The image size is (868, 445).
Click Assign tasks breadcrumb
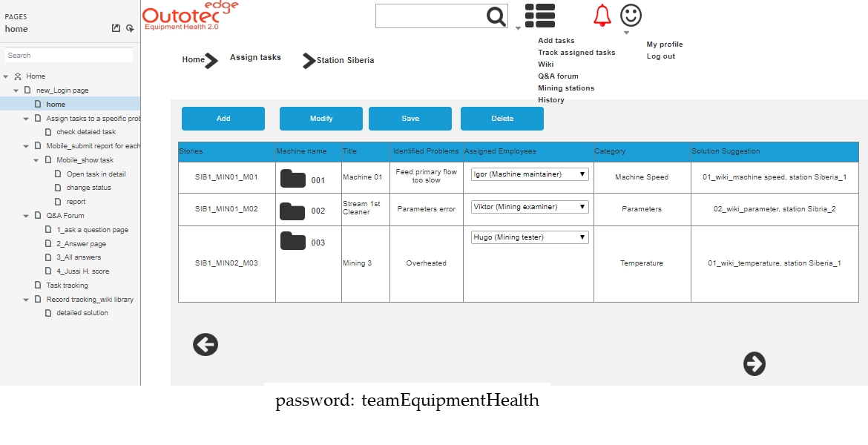point(255,58)
